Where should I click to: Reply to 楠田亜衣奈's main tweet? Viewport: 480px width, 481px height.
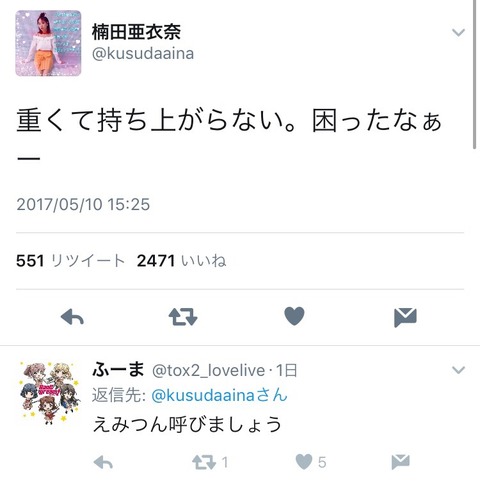click(72, 317)
